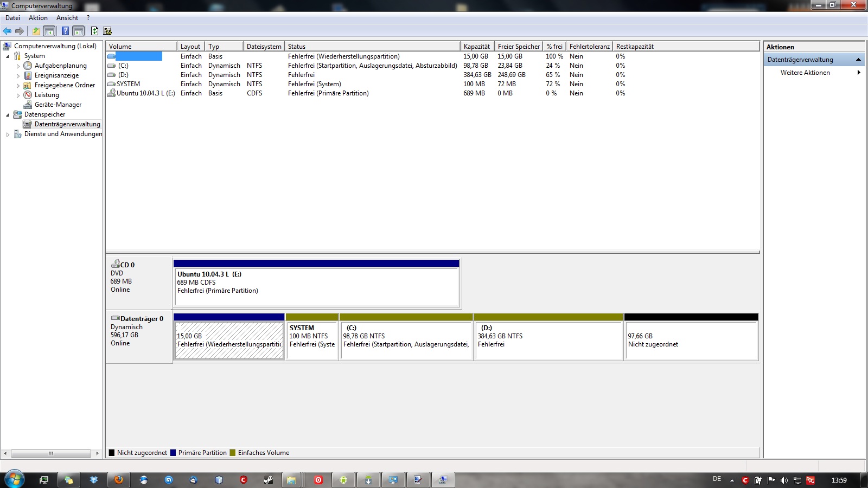The height and width of the screenshot is (488, 868).
Task: Collapse the Datenspeicher tree node
Action: pyautogui.click(x=8, y=115)
